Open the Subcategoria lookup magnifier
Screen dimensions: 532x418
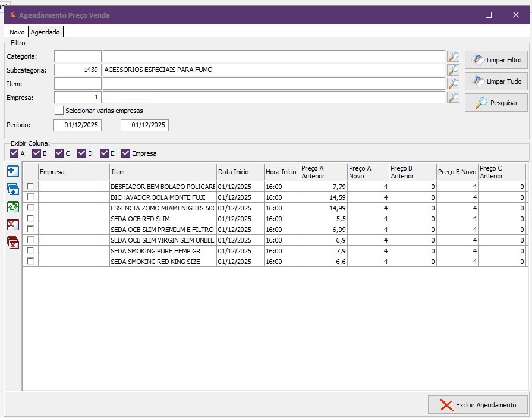coord(453,70)
